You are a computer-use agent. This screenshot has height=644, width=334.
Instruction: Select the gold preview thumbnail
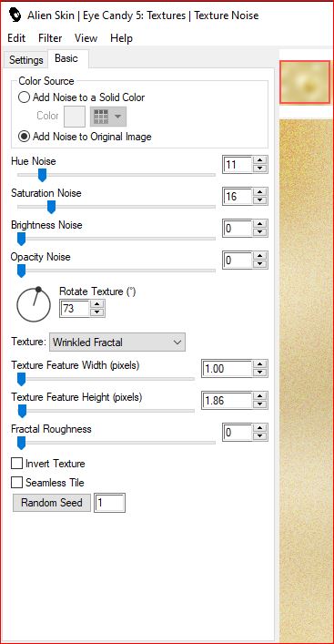click(305, 82)
